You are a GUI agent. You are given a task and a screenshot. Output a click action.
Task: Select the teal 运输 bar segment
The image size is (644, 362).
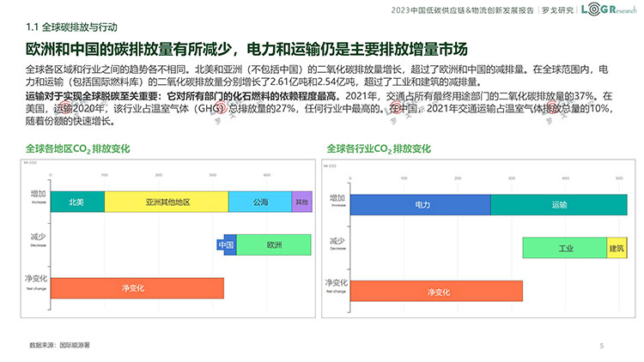point(559,205)
